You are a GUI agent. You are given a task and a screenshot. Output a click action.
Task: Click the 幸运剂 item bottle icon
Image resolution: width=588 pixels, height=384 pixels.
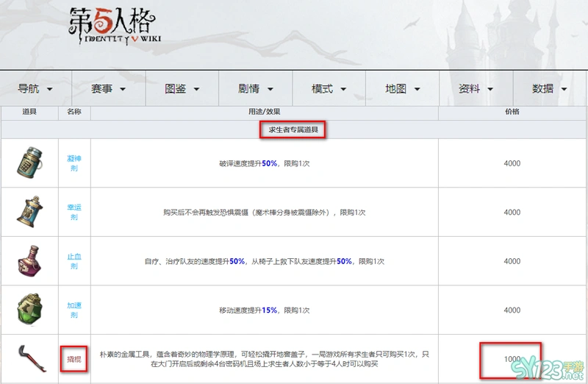point(29,212)
